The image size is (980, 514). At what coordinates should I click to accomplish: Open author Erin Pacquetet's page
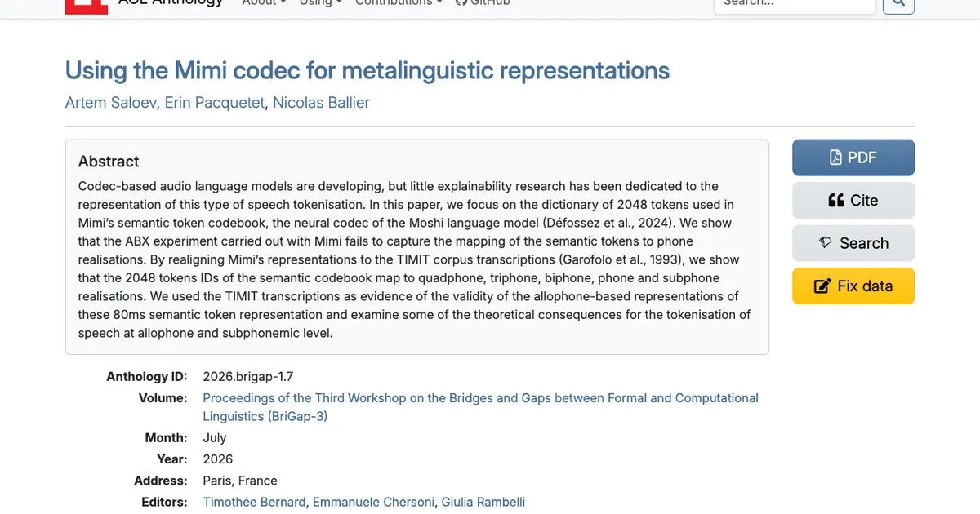tap(214, 103)
